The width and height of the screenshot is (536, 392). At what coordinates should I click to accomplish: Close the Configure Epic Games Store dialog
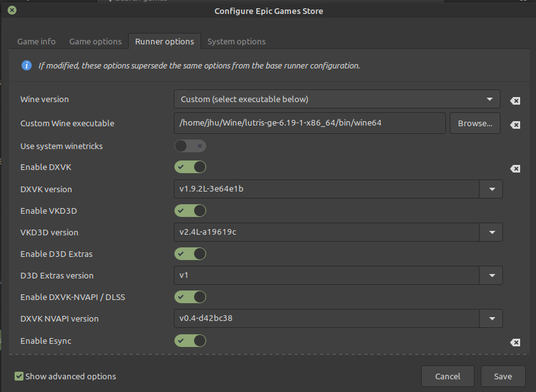12,10
